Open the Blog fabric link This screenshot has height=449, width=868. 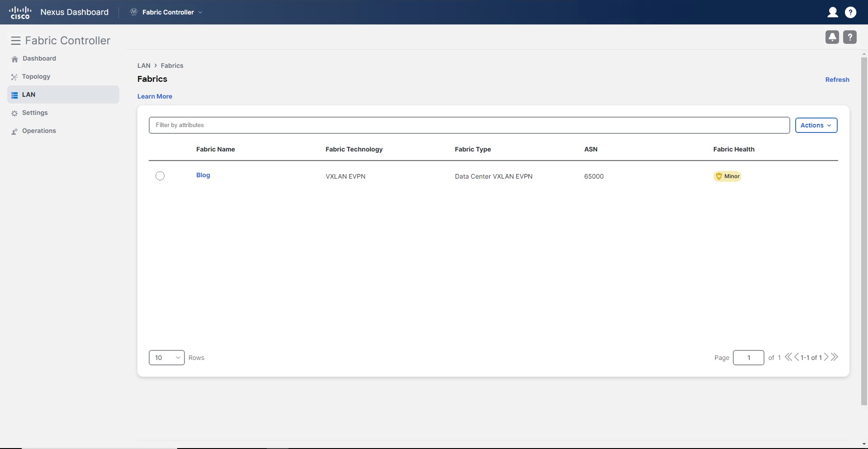(203, 175)
